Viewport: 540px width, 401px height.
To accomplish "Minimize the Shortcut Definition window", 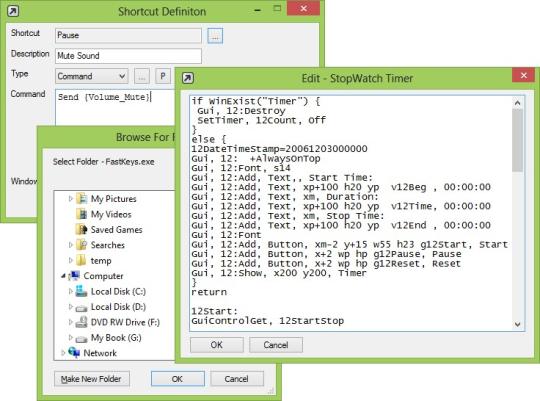I will point(257,10).
